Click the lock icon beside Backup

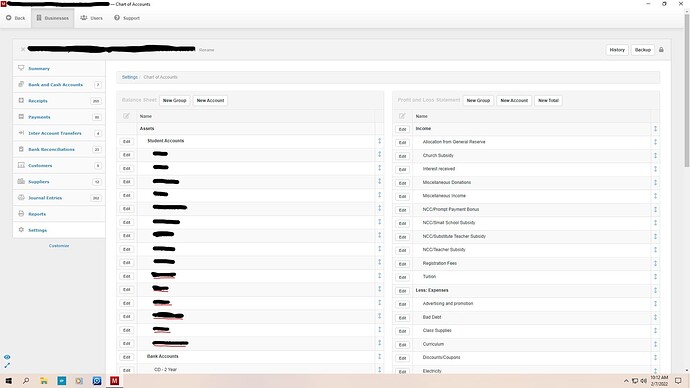point(661,50)
